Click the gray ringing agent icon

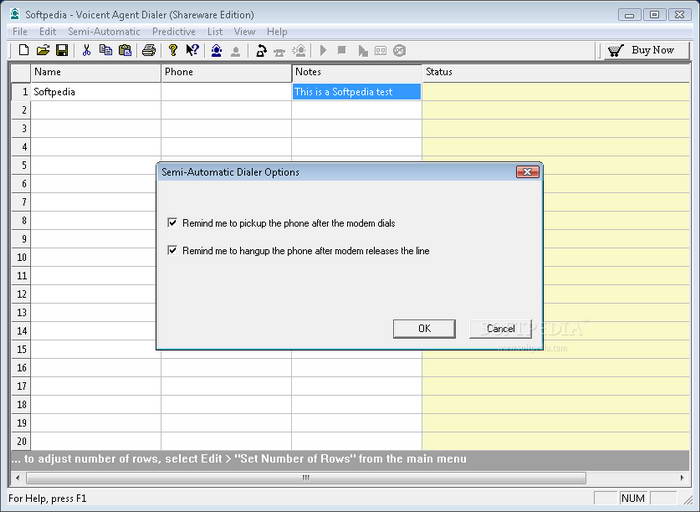click(x=299, y=51)
